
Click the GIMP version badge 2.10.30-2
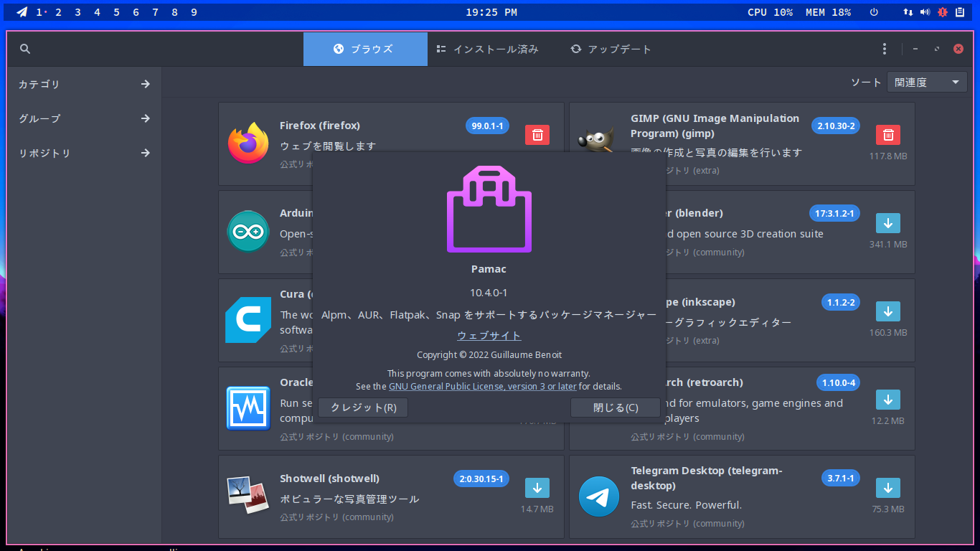pyautogui.click(x=836, y=126)
